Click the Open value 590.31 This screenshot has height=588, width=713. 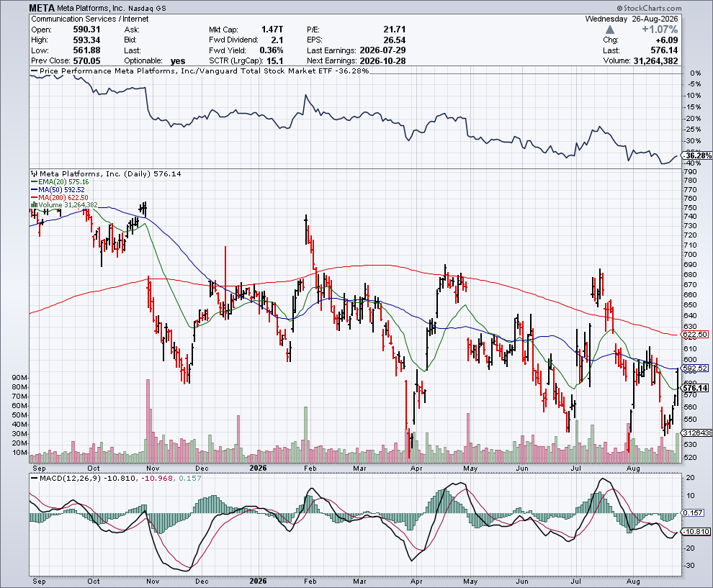(87, 30)
